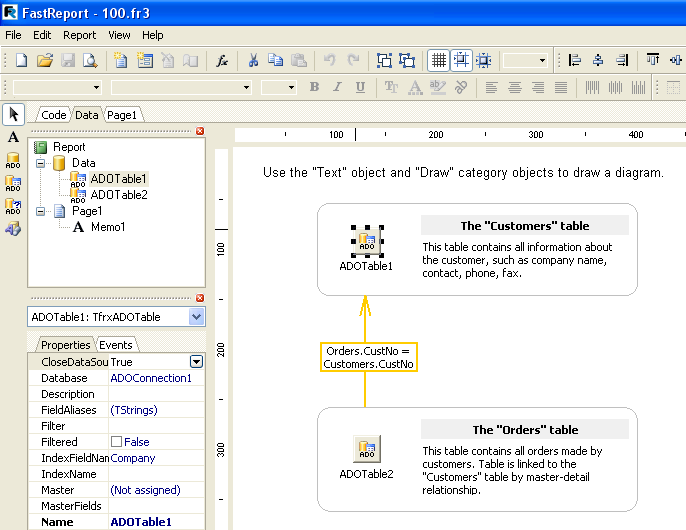686x530 pixels.
Task: Collapse the Data tree node
Action: pos(40,163)
